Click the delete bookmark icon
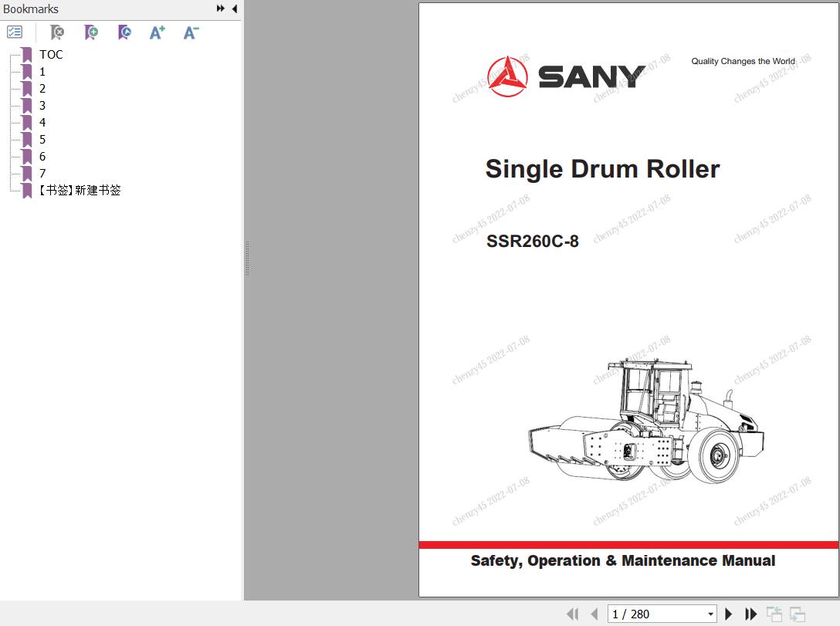Screen dimensions: 840x626 57,32
